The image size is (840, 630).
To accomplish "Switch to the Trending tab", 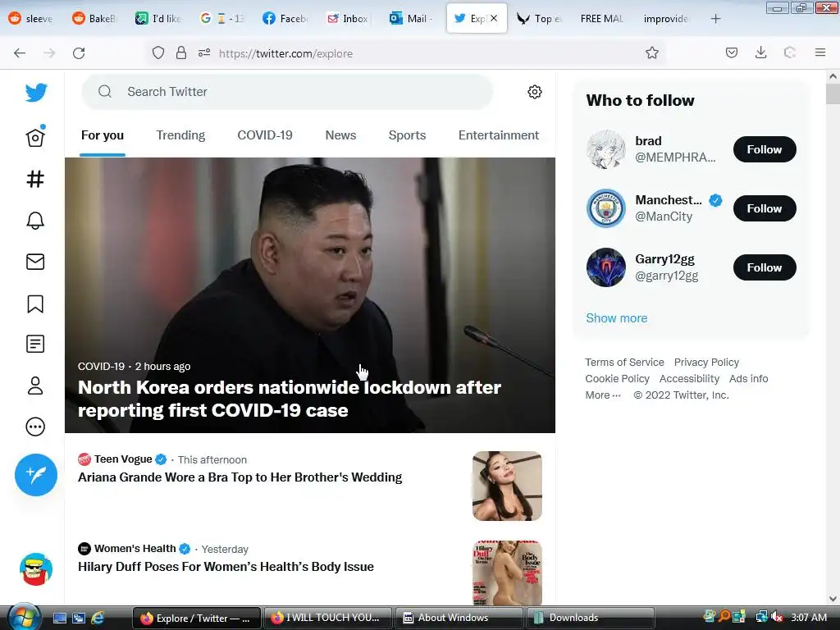I will click(x=180, y=135).
